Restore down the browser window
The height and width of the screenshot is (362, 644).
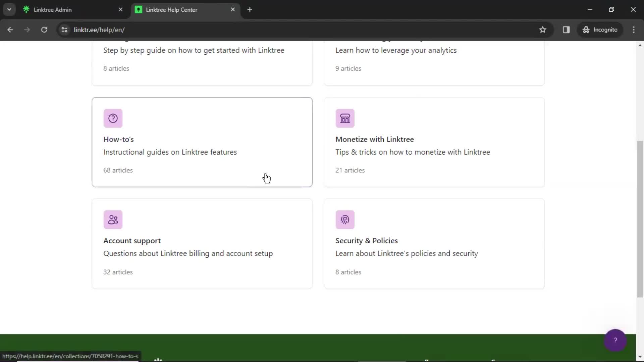point(611,10)
